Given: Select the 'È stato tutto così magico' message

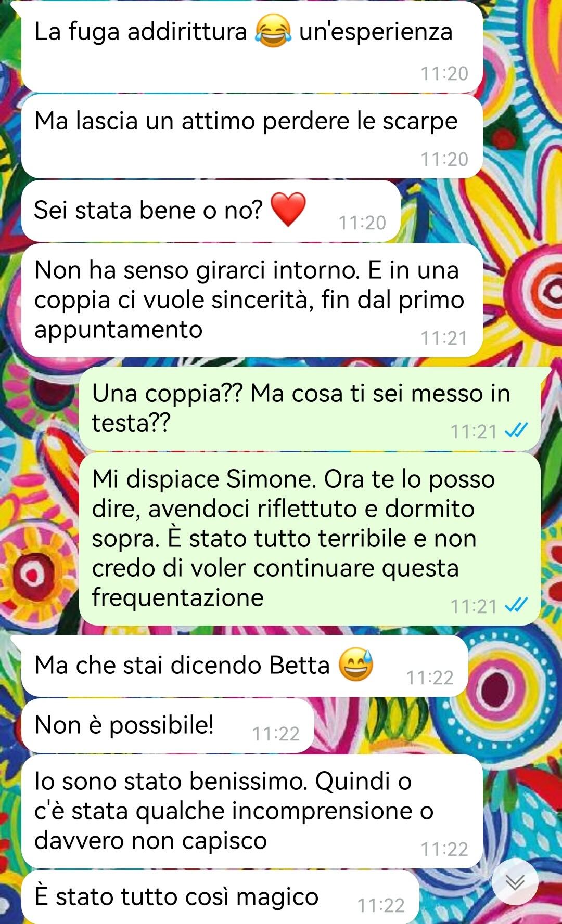Looking at the screenshot, I should coord(220,897).
